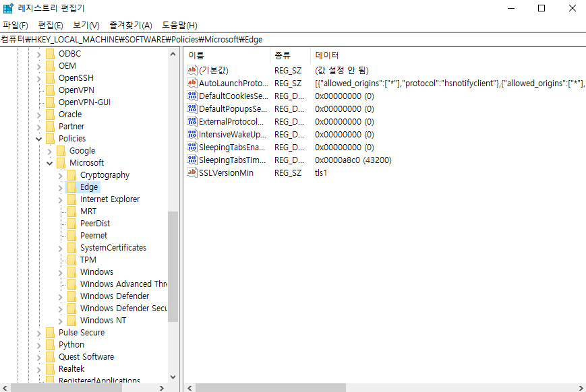
Task: Select the SSLVersionMin string value icon
Action: [x=192, y=172]
